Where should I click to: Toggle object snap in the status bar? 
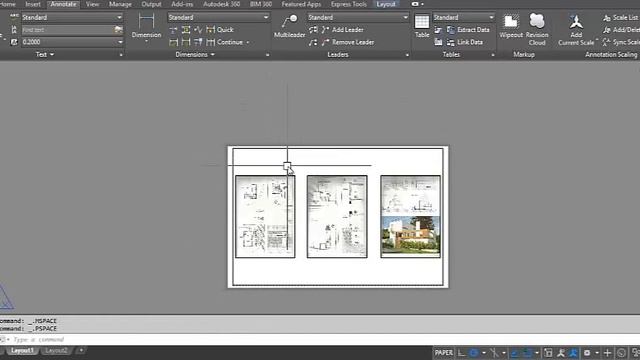pyautogui.click(x=527, y=353)
